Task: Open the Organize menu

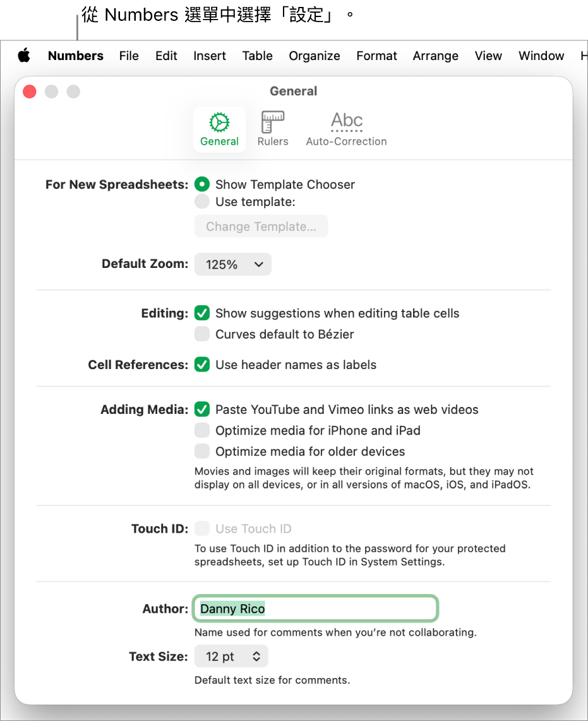Action: [315, 56]
